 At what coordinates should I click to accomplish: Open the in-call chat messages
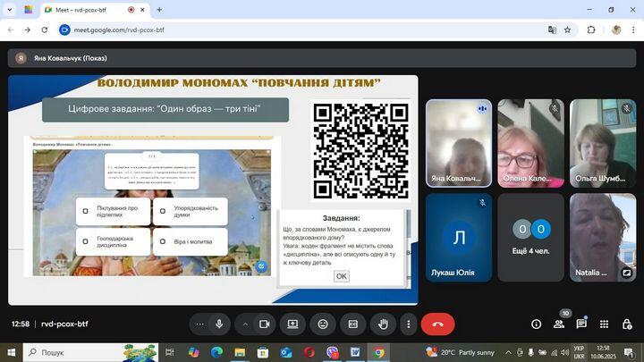[x=581, y=324]
